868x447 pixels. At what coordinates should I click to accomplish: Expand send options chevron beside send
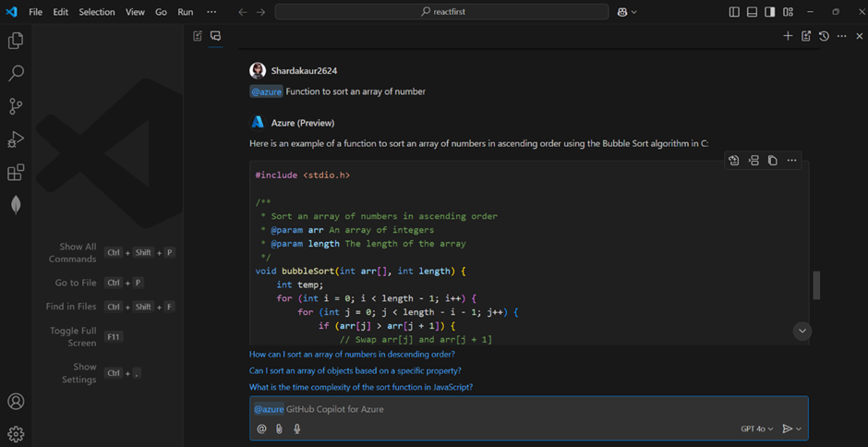[x=799, y=429]
